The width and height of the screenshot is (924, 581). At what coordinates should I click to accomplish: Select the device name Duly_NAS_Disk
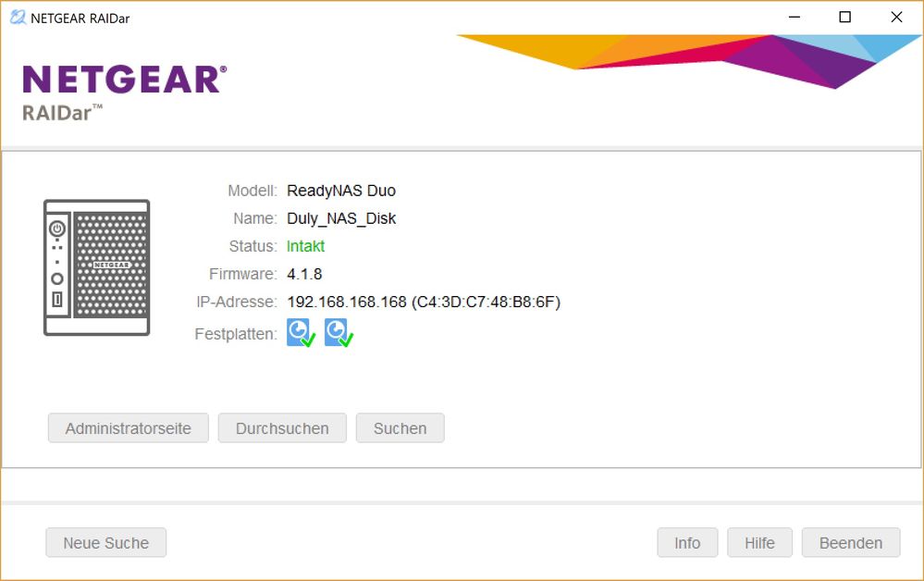click(341, 218)
